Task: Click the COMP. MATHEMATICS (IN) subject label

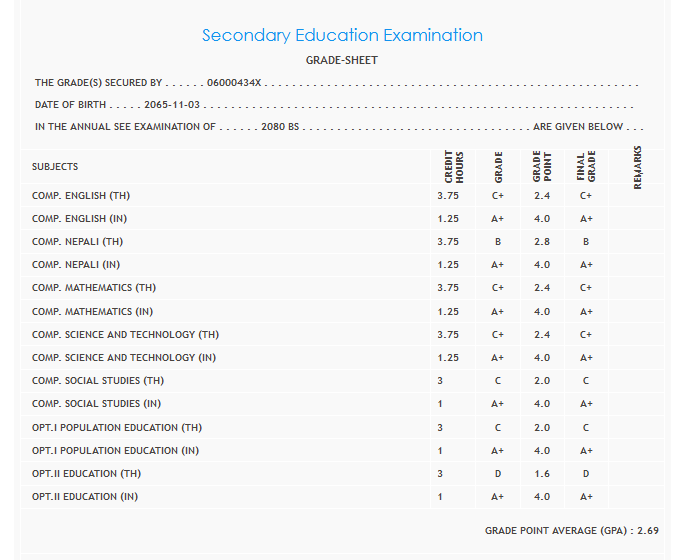Action: click(x=92, y=312)
